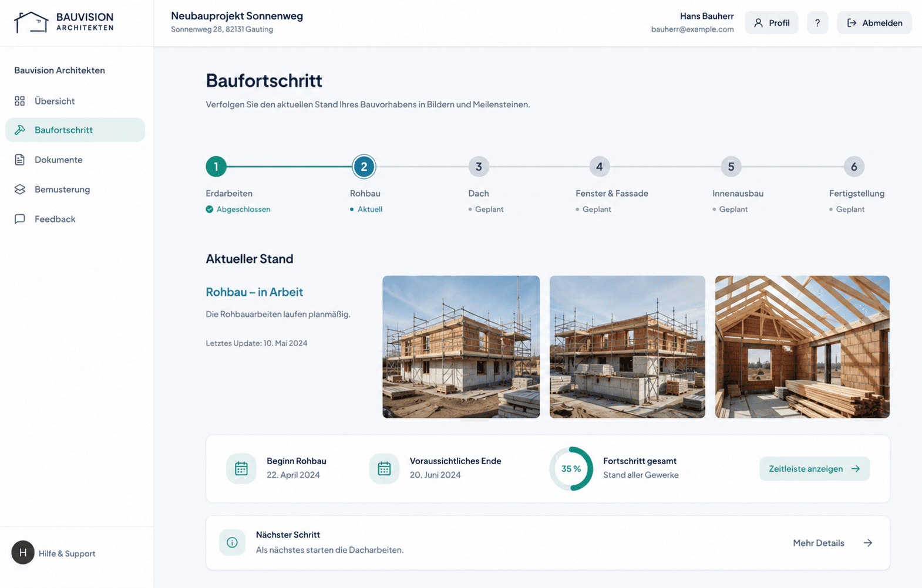Click the arrow icon after Mehr Details
Screen dimensions: 922x588
pyautogui.click(x=868, y=543)
